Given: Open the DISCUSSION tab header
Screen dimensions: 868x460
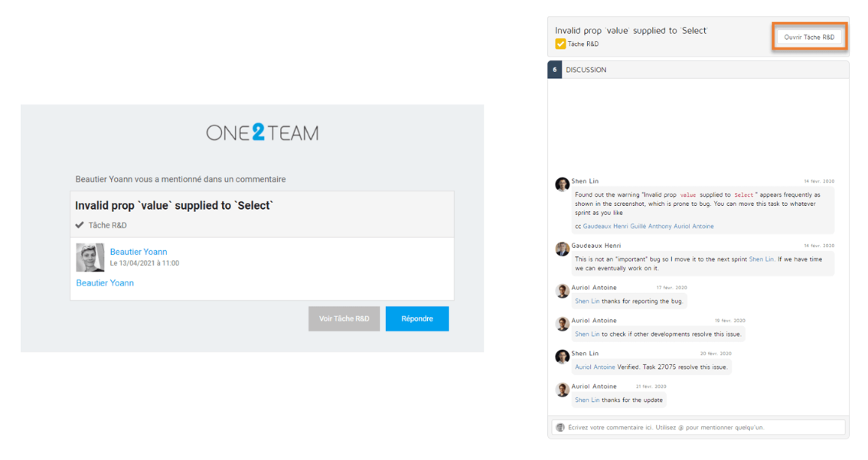Looking at the screenshot, I should pyautogui.click(x=586, y=70).
